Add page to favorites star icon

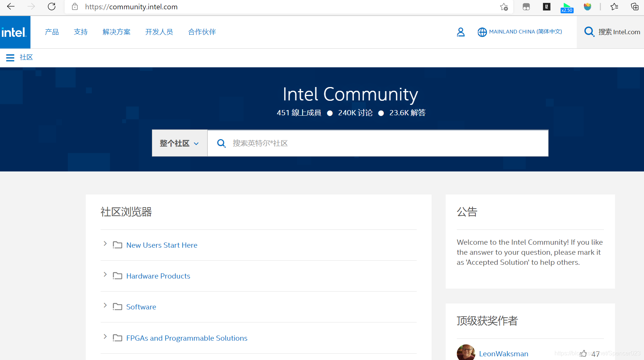coord(504,7)
